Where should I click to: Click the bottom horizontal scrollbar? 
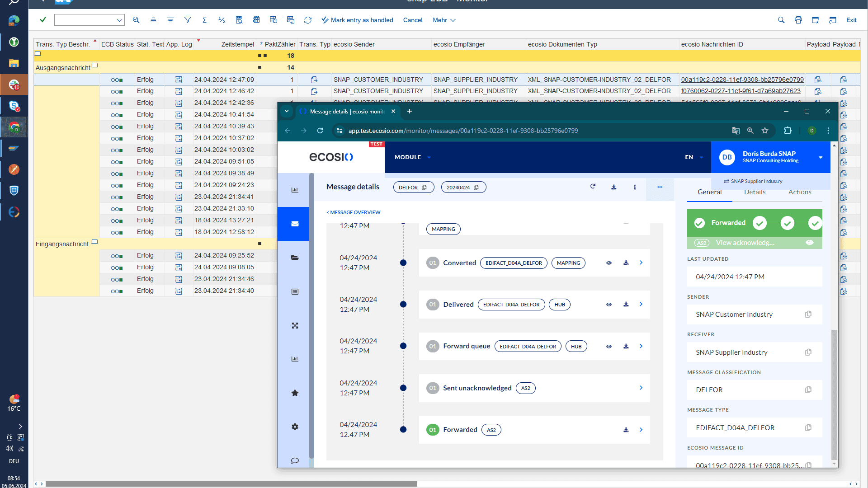point(231,484)
